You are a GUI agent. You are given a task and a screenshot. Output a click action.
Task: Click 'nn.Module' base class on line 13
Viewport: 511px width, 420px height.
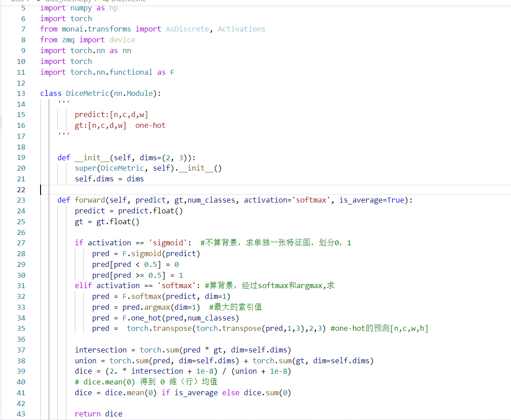pyautogui.click(x=133, y=94)
